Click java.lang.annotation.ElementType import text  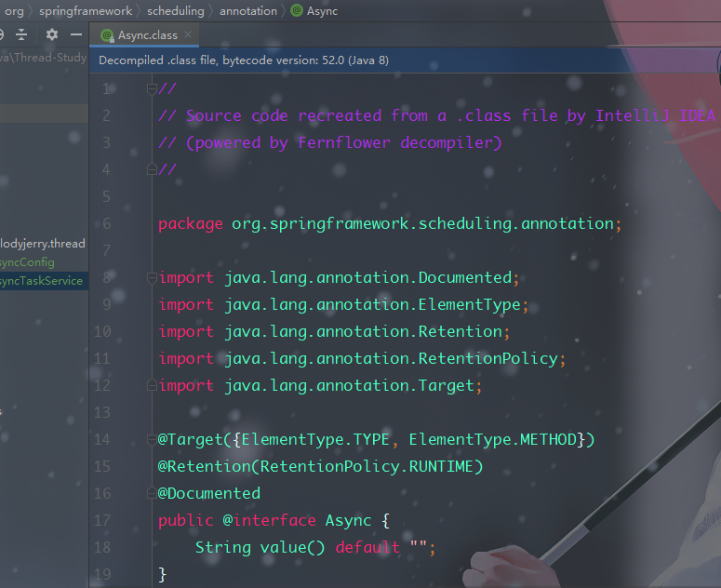(x=372, y=305)
